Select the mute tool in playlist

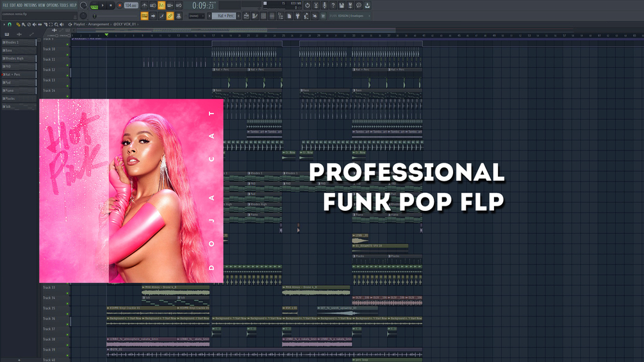[35, 24]
